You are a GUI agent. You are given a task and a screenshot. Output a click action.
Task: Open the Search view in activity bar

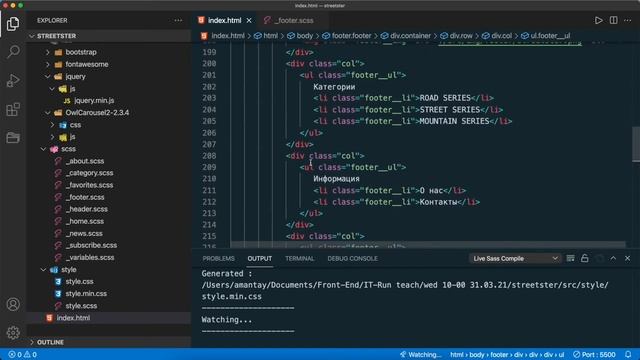click(13, 52)
